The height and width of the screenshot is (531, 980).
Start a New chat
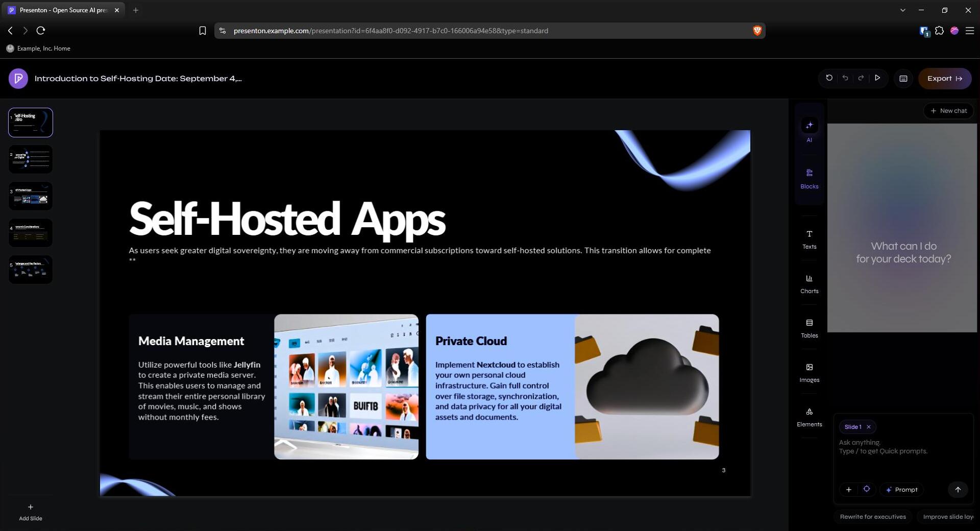pyautogui.click(x=948, y=111)
